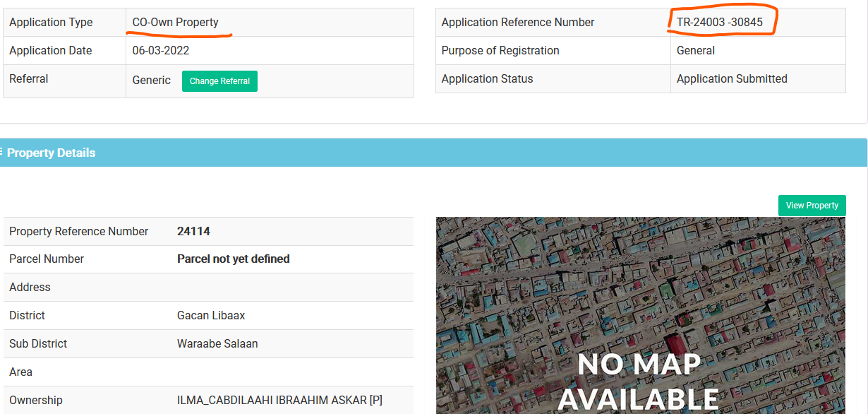Click the 'Referral' label cell
This screenshot has height=414, width=868.
pos(65,81)
